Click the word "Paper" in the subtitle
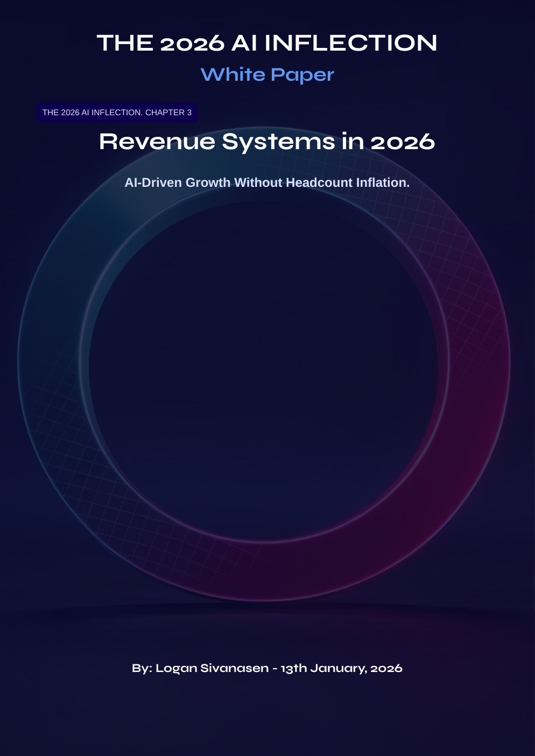Image resolution: width=535 pixels, height=756 pixels. click(302, 74)
